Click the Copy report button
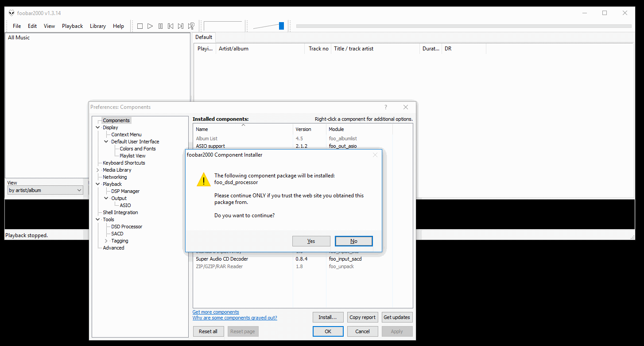 pyautogui.click(x=362, y=317)
